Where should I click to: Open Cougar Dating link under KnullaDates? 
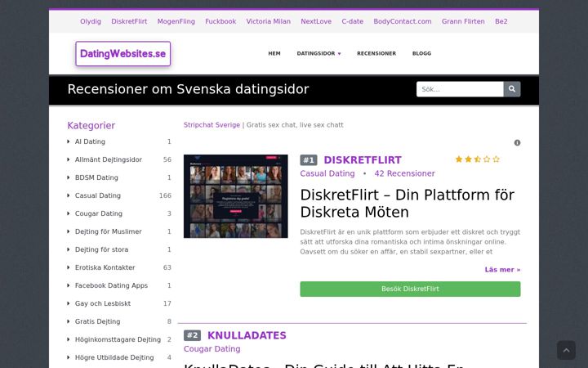pyautogui.click(x=212, y=349)
